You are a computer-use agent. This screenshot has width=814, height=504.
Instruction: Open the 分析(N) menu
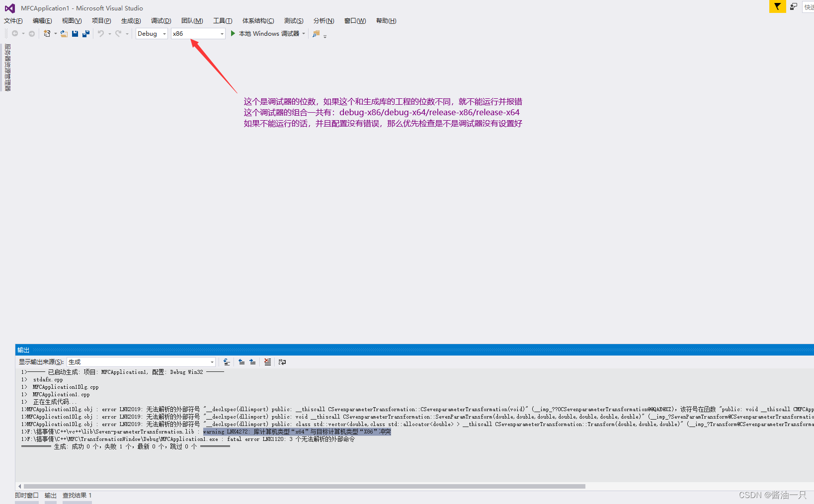(x=324, y=21)
